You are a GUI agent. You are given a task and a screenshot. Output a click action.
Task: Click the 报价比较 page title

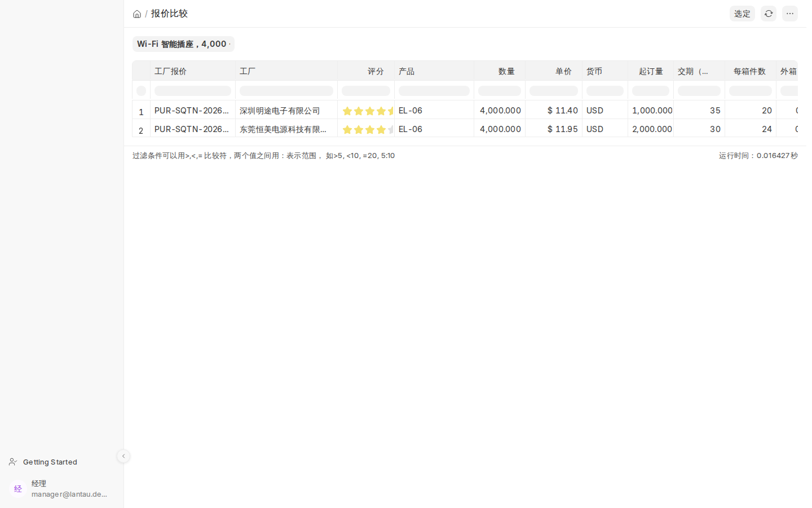tap(170, 14)
